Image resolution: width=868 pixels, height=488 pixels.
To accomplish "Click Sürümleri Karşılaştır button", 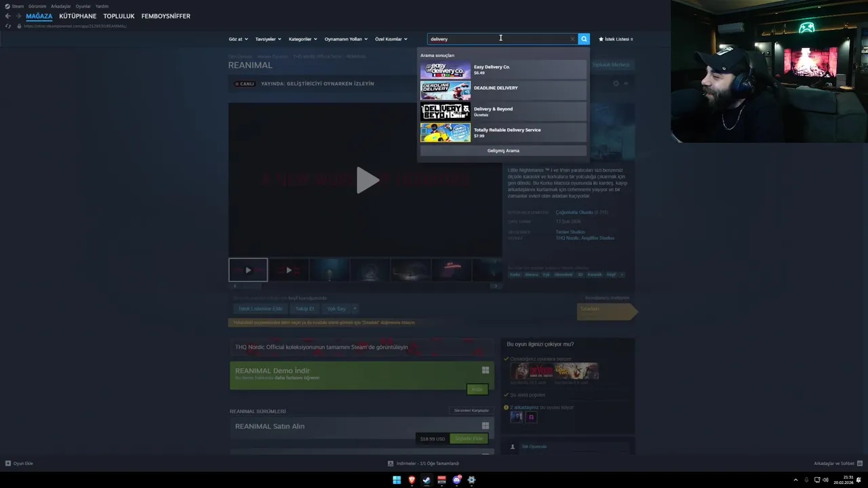I will pos(471,411).
